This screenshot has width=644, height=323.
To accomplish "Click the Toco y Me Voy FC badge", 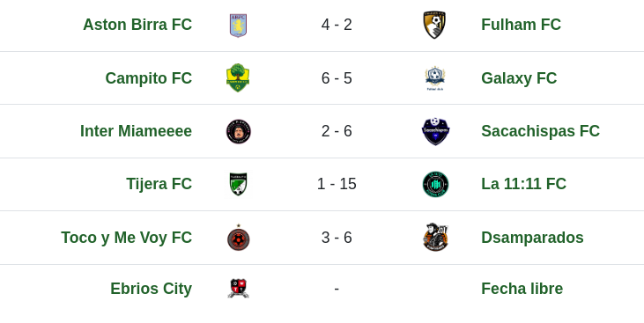I will 239,238.
